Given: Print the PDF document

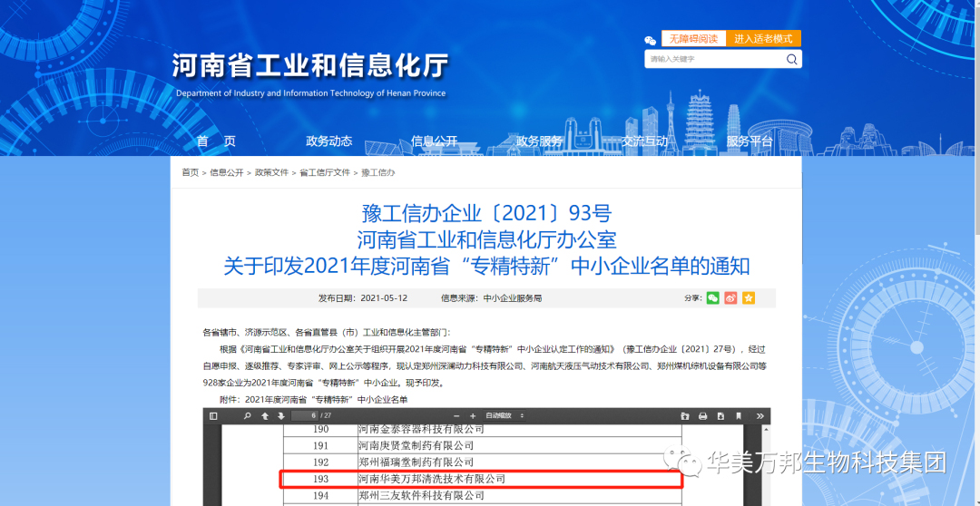Looking at the screenshot, I should pos(702,416).
